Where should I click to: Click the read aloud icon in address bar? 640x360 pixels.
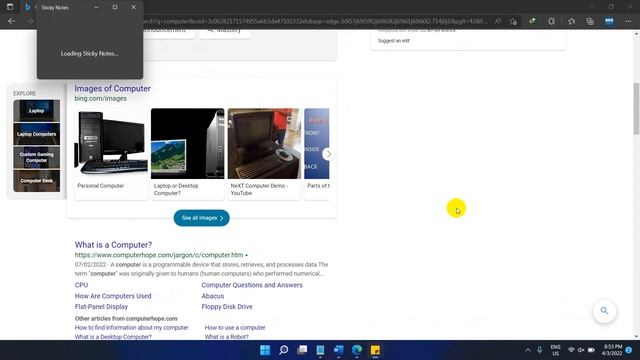pos(498,21)
